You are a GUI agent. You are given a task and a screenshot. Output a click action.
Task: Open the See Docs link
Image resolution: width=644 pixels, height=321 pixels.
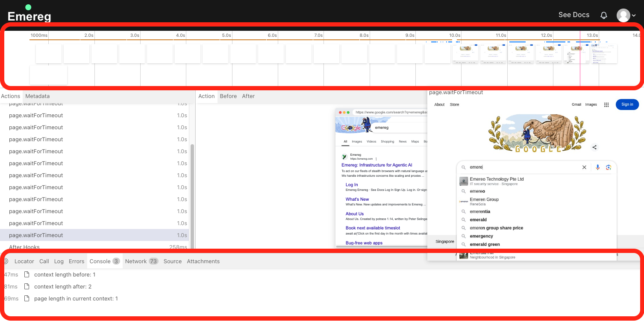point(573,15)
